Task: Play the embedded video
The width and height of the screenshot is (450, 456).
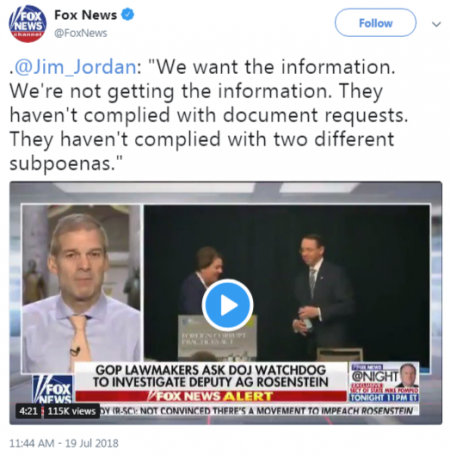Action: tap(227, 305)
